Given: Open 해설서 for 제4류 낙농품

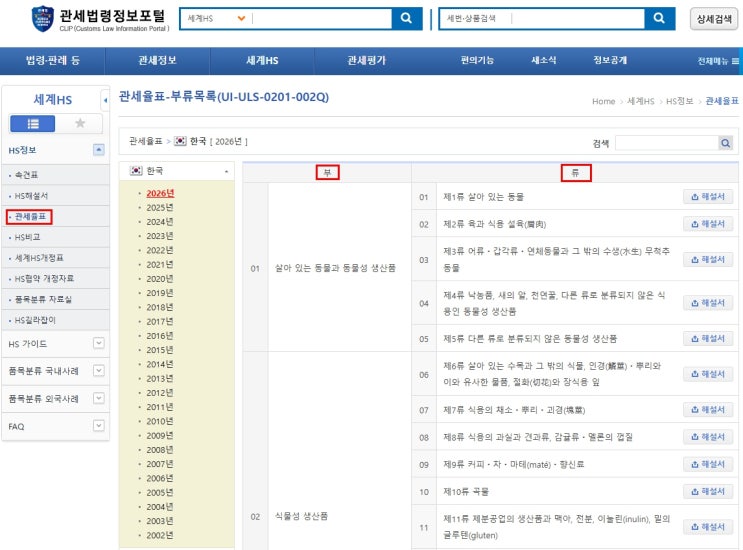Looking at the screenshot, I should (x=708, y=303).
